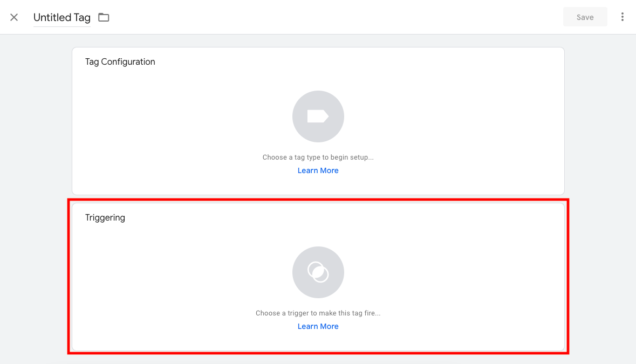This screenshot has width=636, height=364.
Task: Click the Triggering heading
Action: pyautogui.click(x=105, y=218)
